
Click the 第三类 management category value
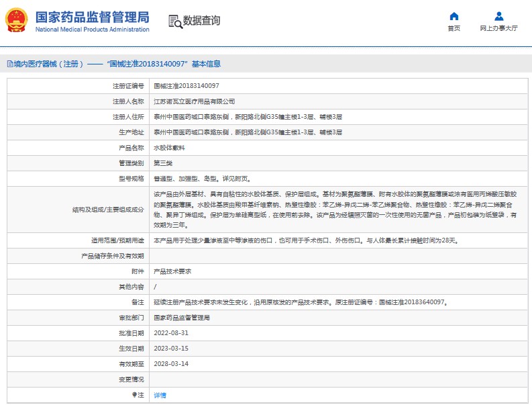[x=163, y=163]
